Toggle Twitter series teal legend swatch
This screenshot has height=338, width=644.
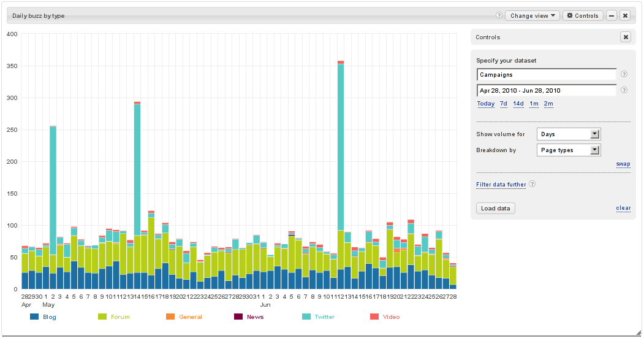(x=306, y=317)
